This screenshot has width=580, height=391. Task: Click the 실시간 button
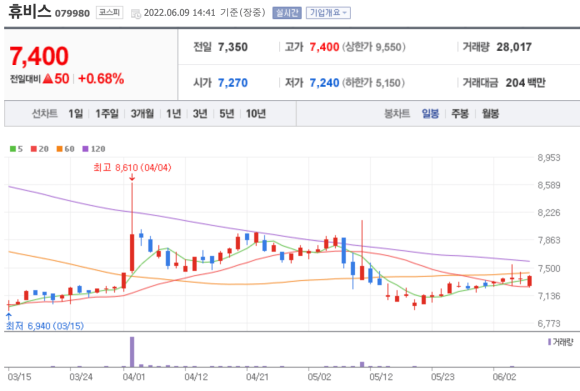[287, 13]
